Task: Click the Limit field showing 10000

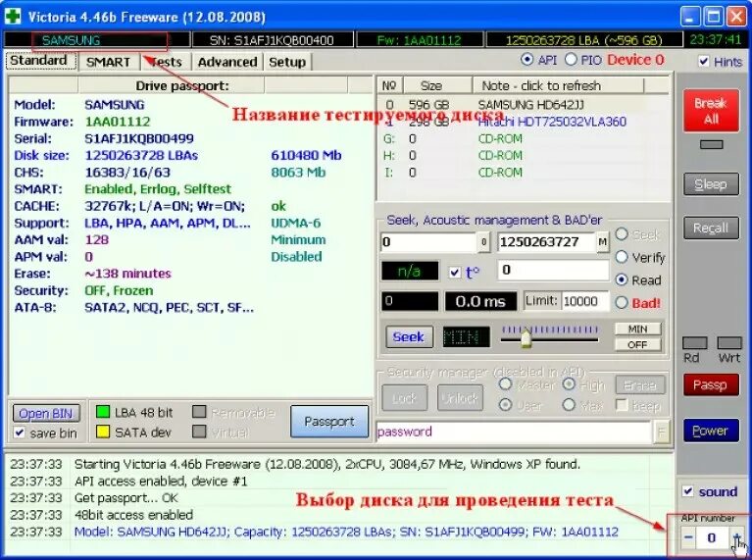Action: point(585,301)
